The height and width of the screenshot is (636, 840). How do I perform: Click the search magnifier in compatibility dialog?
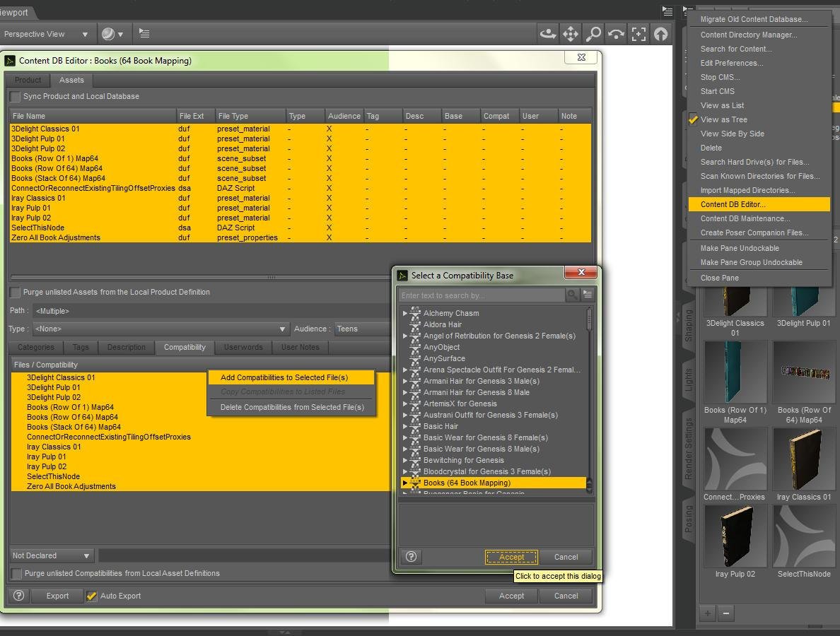572,295
